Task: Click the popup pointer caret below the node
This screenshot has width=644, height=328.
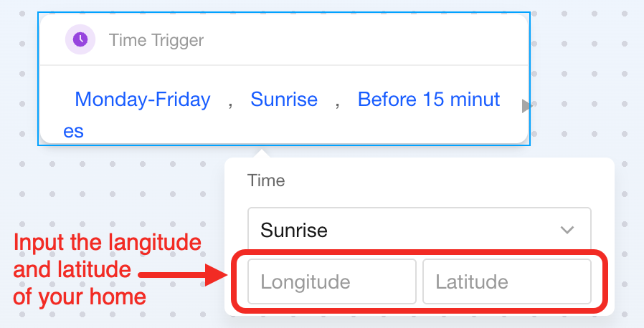Action: [x=262, y=152]
